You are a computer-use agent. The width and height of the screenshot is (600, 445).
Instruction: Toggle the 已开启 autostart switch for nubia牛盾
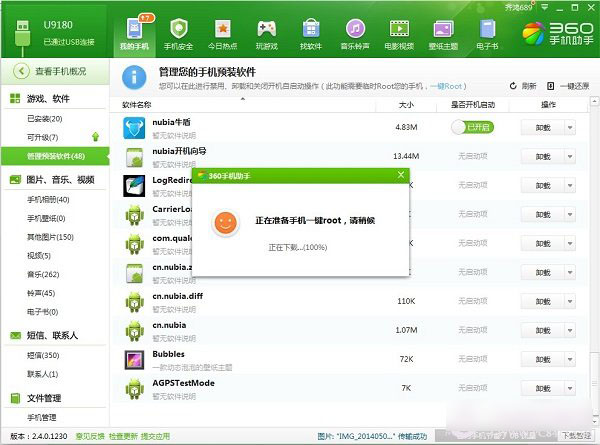(x=473, y=127)
